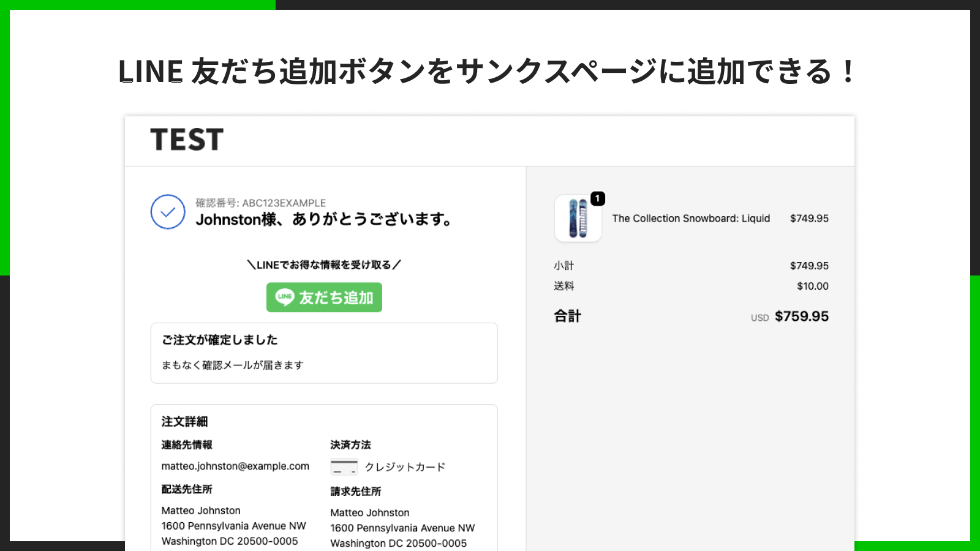Image resolution: width=980 pixels, height=551 pixels.
Task: Click the クレジットカード payment label
Action: tap(405, 467)
